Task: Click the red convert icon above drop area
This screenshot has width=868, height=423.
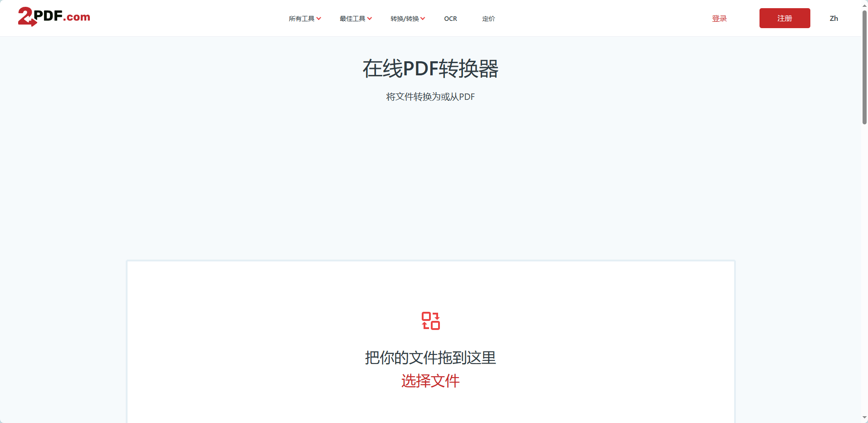Action: tap(430, 321)
